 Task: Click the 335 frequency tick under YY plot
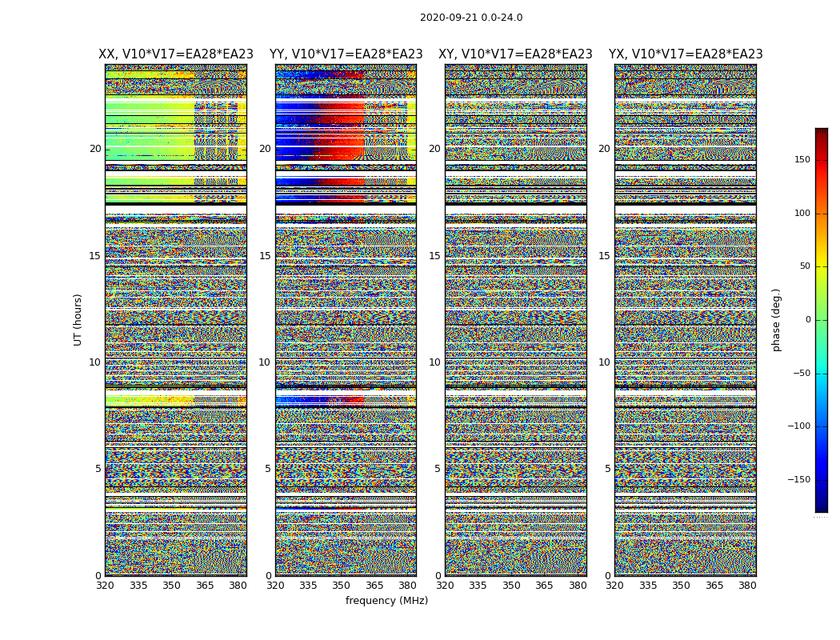(x=309, y=586)
